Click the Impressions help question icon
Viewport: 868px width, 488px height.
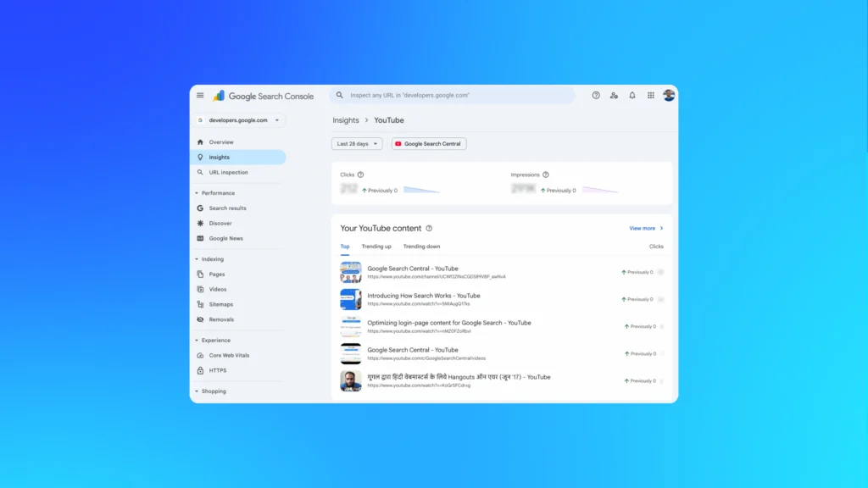tap(545, 175)
